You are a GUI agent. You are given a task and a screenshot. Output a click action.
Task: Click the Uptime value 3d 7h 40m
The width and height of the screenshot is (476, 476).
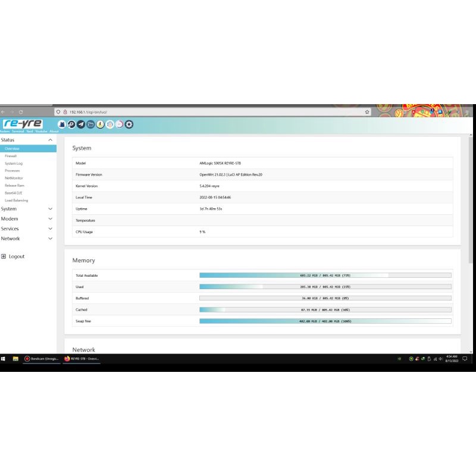(x=211, y=209)
